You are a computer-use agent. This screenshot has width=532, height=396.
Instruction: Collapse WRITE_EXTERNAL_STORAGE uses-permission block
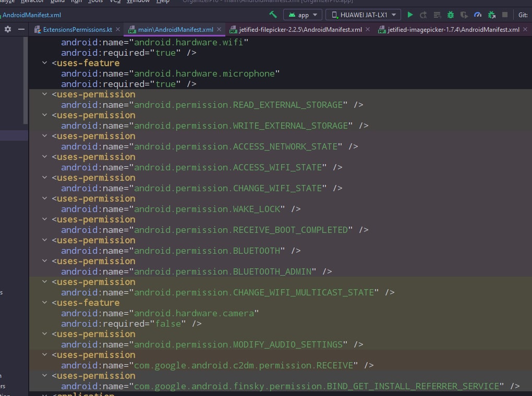(x=44, y=115)
